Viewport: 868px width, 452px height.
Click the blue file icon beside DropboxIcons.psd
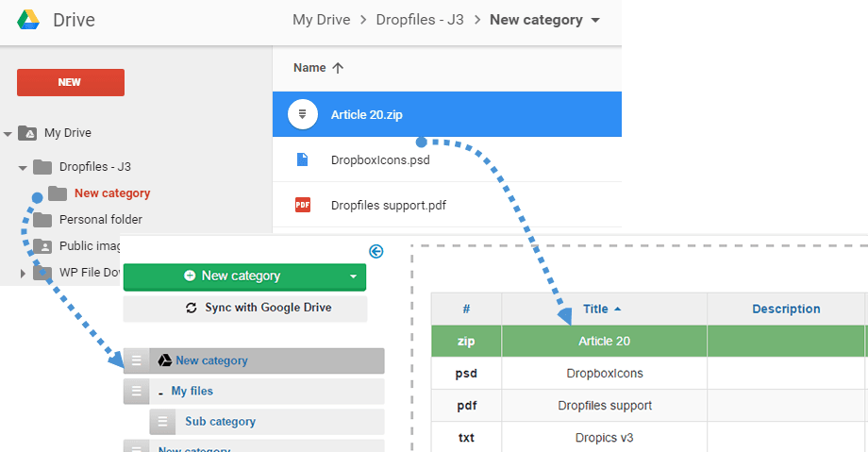[x=302, y=159]
